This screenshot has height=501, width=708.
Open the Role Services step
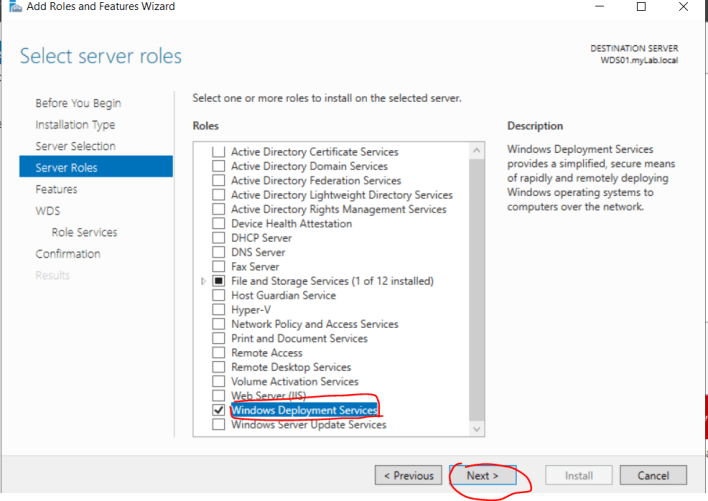pyautogui.click(x=84, y=232)
